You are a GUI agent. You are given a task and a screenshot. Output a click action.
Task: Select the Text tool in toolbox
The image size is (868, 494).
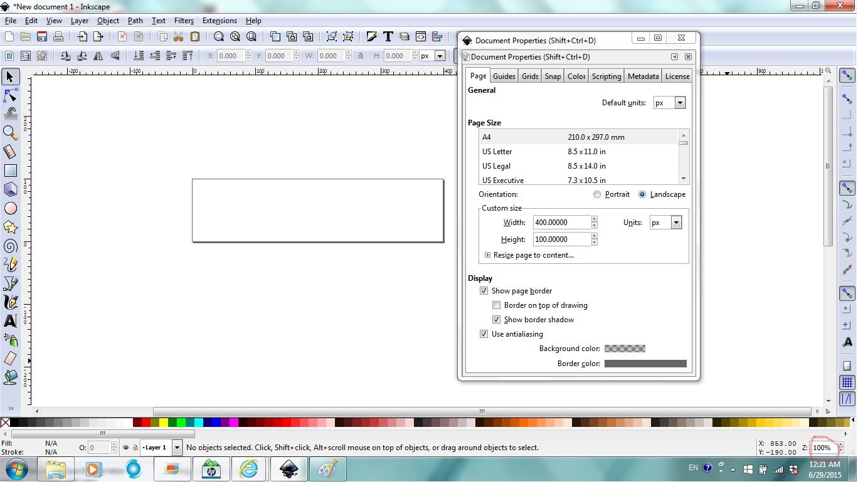(11, 321)
